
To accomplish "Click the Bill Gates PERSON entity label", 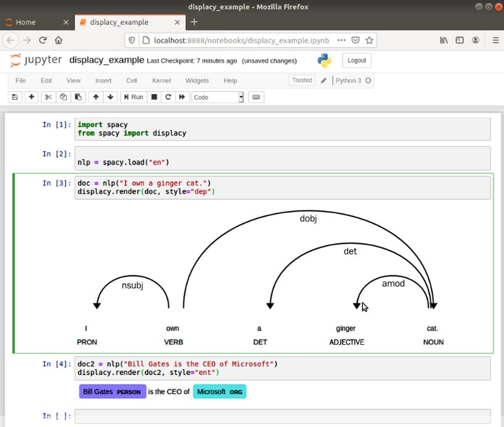I will (x=113, y=392).
